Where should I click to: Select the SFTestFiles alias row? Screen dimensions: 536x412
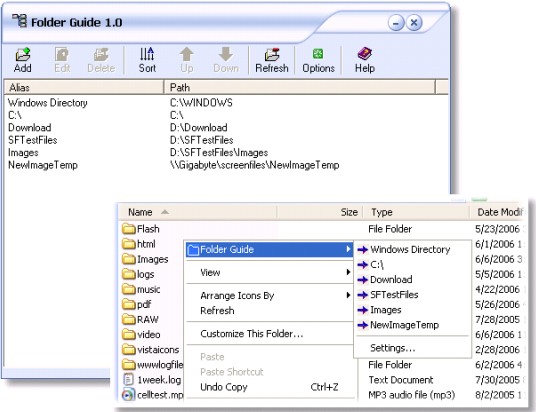click(x=33, y=140)
